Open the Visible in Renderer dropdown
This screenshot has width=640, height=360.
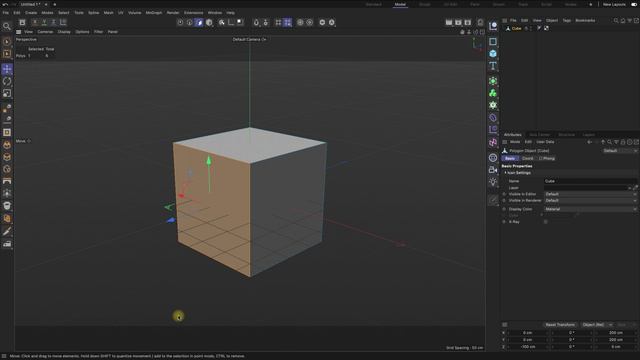coord(590,201)
